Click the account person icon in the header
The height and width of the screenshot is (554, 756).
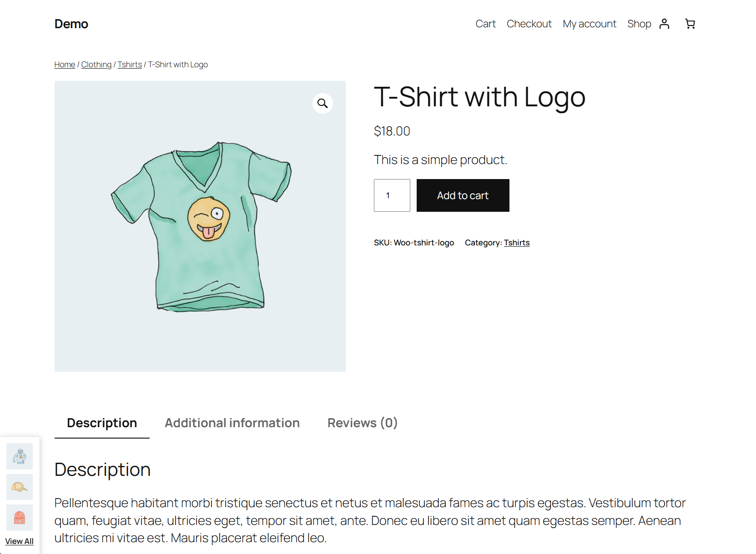click(665, 24)
